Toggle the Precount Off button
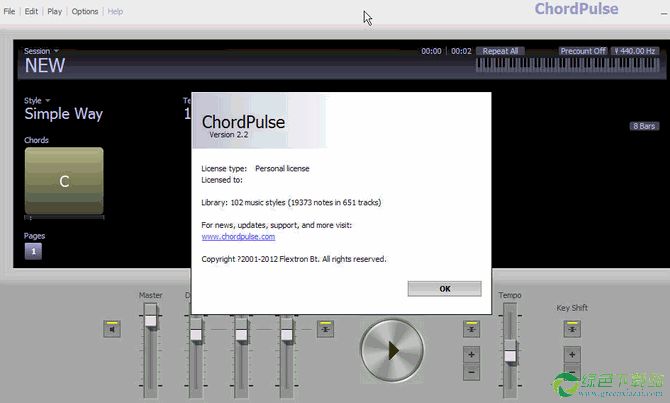Screen dimensions: 670x403 pos(583,51)
